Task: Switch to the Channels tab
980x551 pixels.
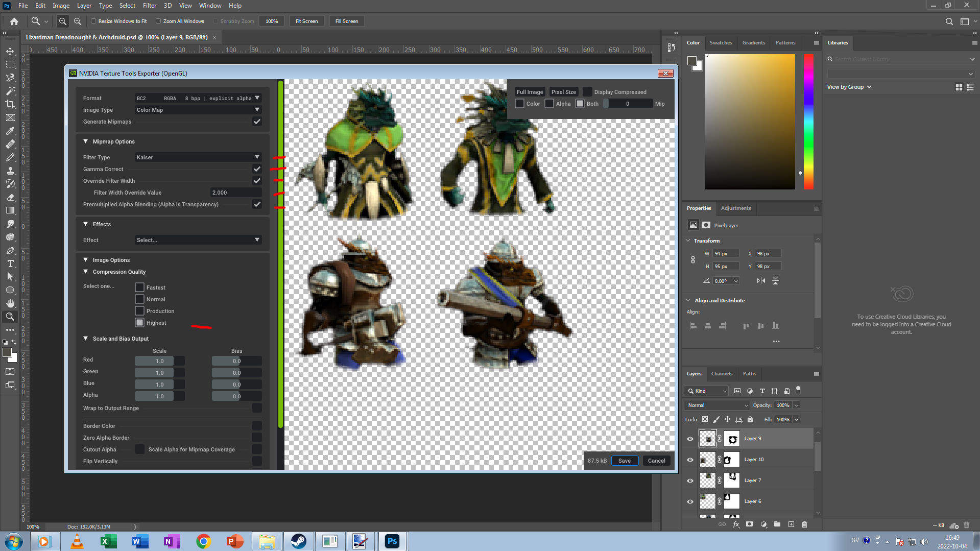Action: 722,374
